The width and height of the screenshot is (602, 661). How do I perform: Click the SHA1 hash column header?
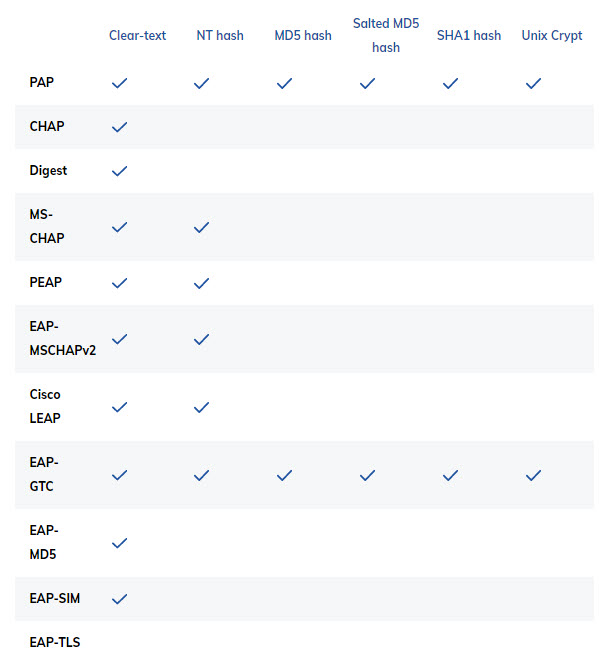[469, 35]
